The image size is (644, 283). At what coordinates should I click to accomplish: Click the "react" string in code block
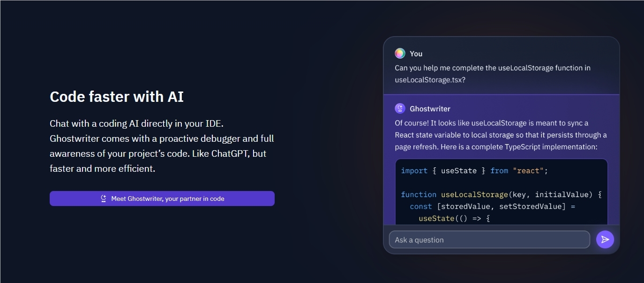(x=528, y=171)
